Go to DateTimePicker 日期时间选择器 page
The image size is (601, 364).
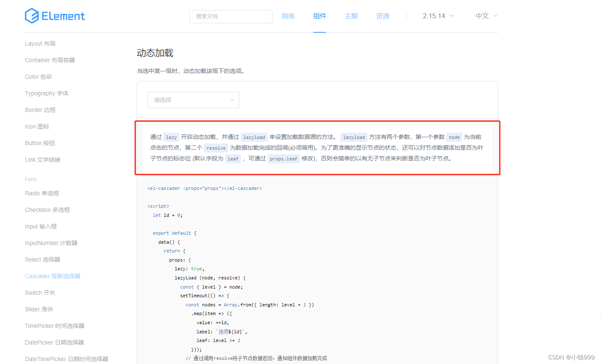pos(66,359)
